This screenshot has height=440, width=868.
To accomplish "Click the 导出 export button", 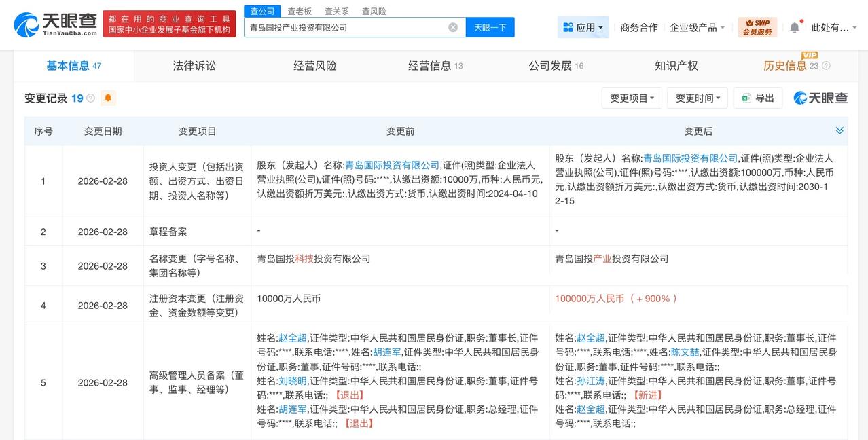I will [x=758, y=98].
